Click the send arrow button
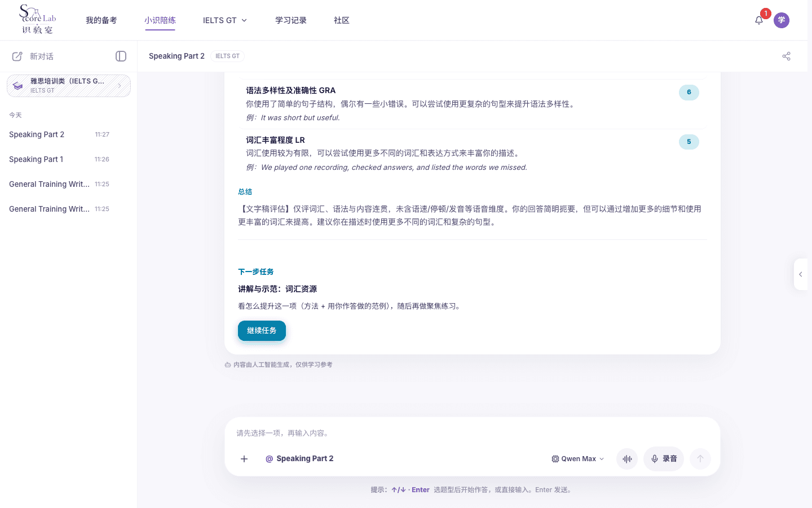This screenshot has height=508, width=812. (700, 459)
